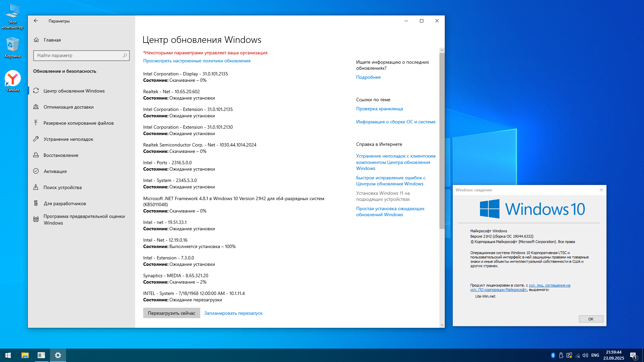Screen dimensions: 644x362
Task: Open Find my device (Поиск устройства)
Action: (x=62, y=187)
